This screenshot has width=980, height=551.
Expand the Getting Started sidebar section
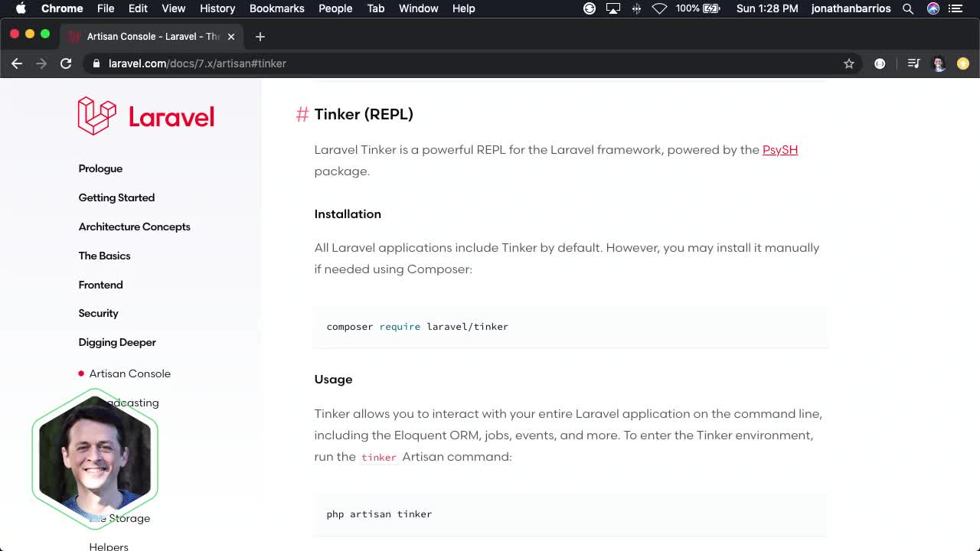[116, 197]
